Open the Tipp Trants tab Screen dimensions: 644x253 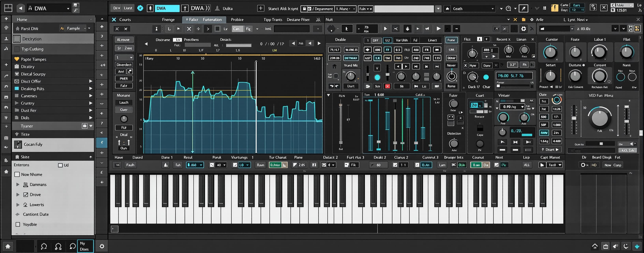click(273, 20)
